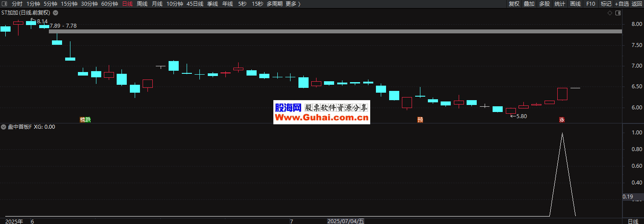644x224 pixels.
Task: Select the 10分钟 period
Action: [175, 4]
